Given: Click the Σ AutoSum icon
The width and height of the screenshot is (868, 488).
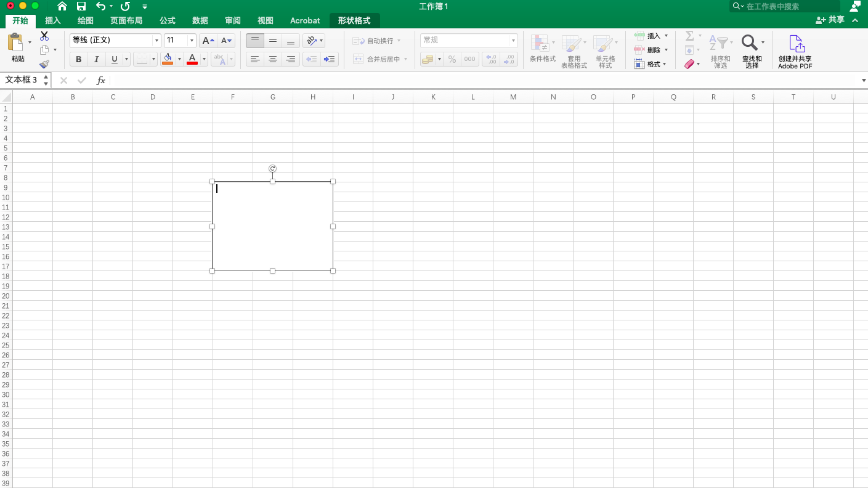Looking at the screenshot, I should click(x=690, y=36).
